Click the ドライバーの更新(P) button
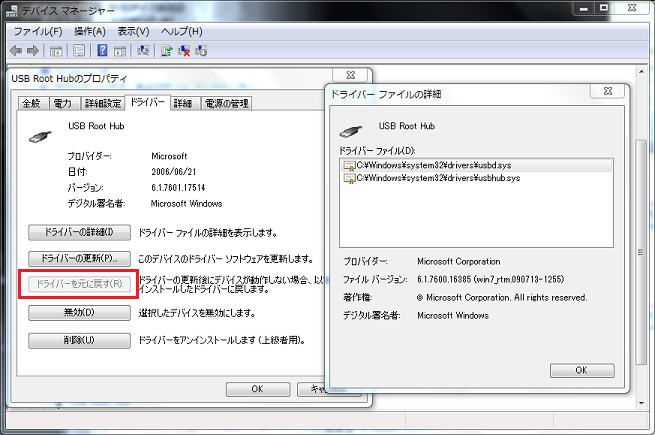The width and height of the screenshot is (655, 435). [x=79, y=259]
